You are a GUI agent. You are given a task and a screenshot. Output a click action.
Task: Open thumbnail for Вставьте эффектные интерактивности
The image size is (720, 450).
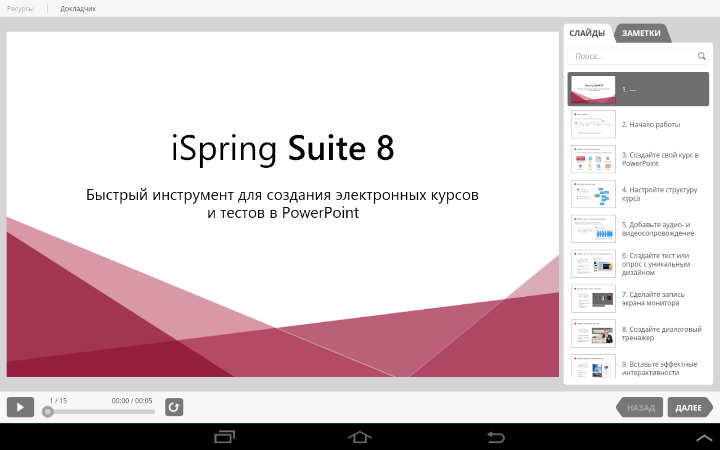[593, 366]
